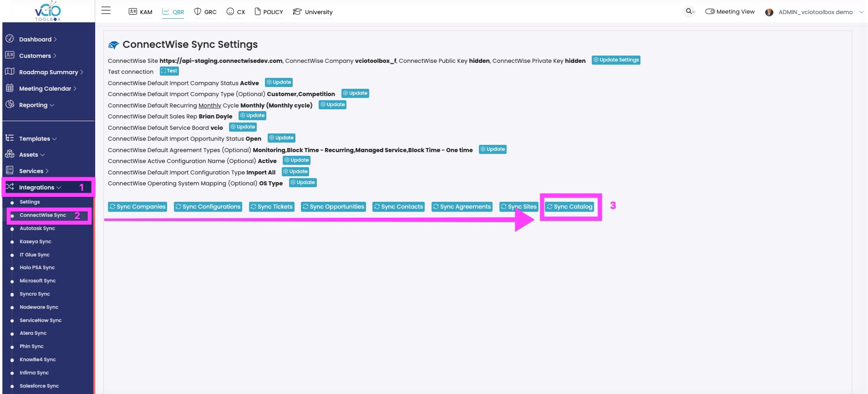Toggle the hamburger menu icon

106,10
